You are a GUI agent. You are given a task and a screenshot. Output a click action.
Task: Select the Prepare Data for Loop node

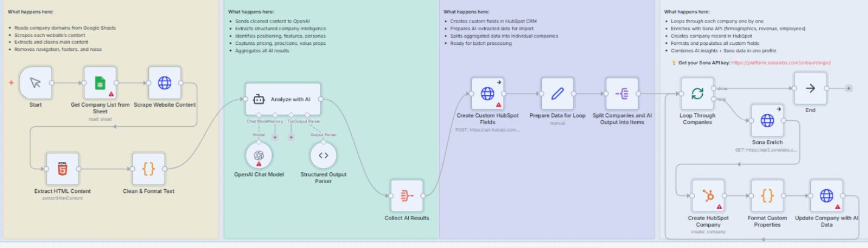coord(557,93)
